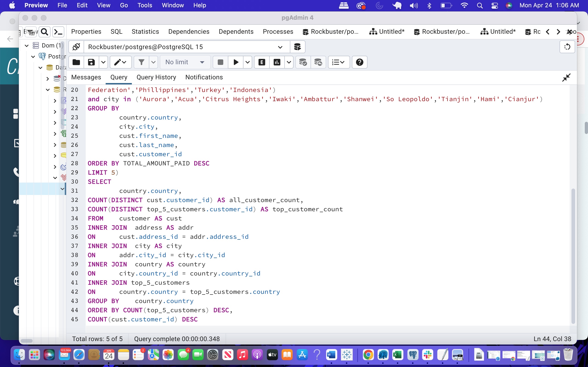588x367 pixels.
Task: Open the query tool help icon
Action: 359,62
